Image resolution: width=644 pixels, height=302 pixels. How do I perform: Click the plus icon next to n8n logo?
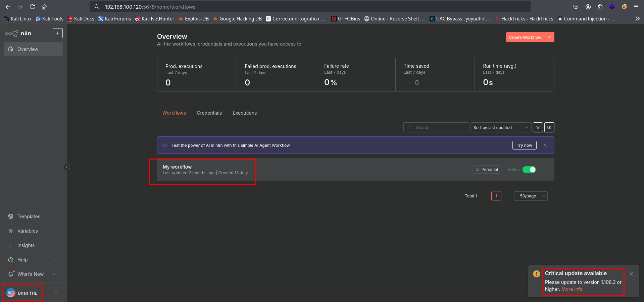(x=58, y=33)
